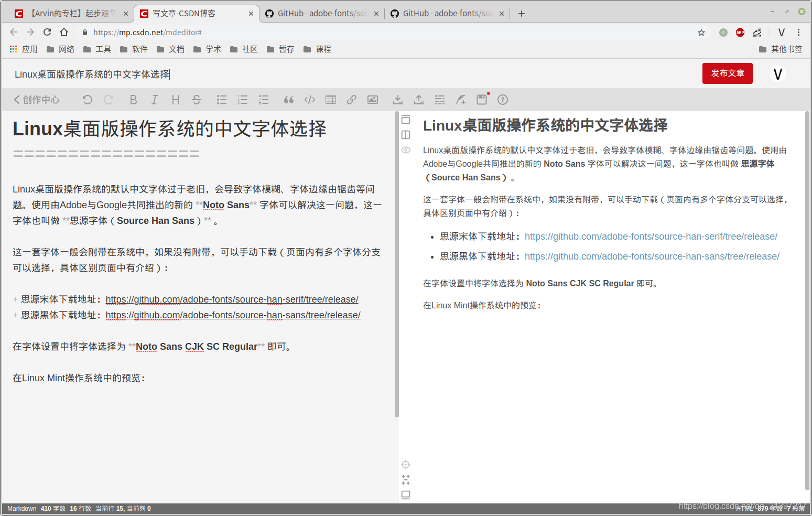Close the 【Arvin的专栏】 tab

pyautogui.click(x=126, y=14)
